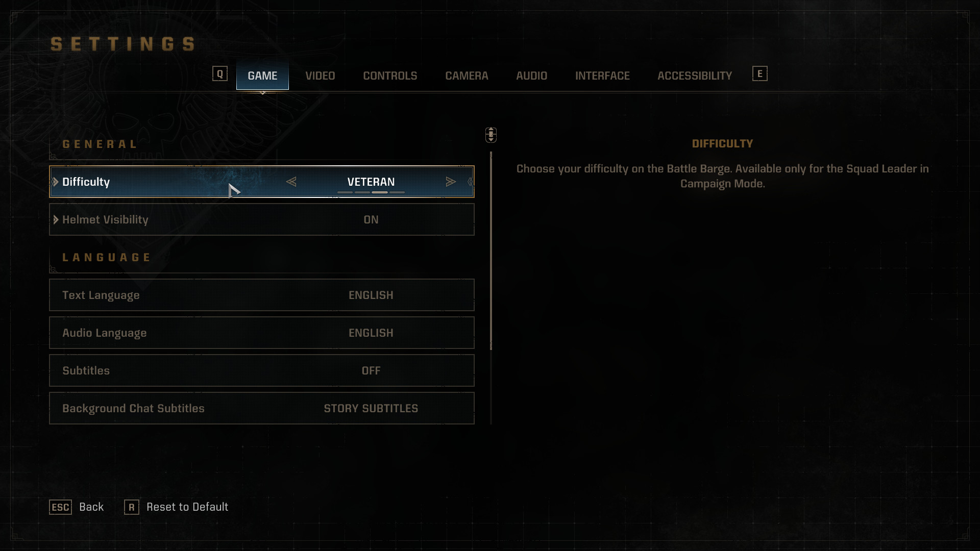Open the AUDIO settings tab
This screenshot has width=980, height=551.
coord(532,74)
